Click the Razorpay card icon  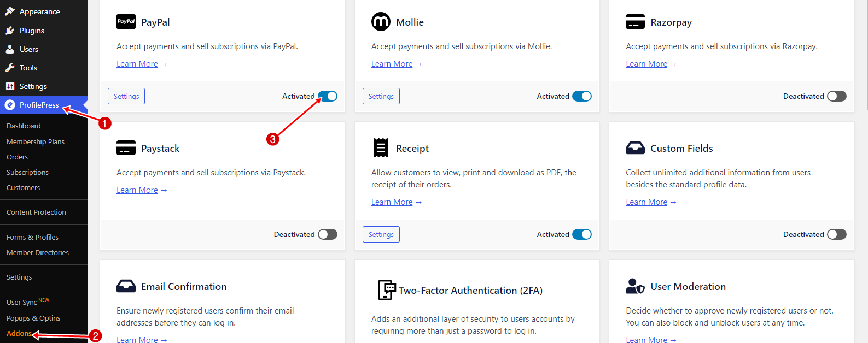point(635,22)
